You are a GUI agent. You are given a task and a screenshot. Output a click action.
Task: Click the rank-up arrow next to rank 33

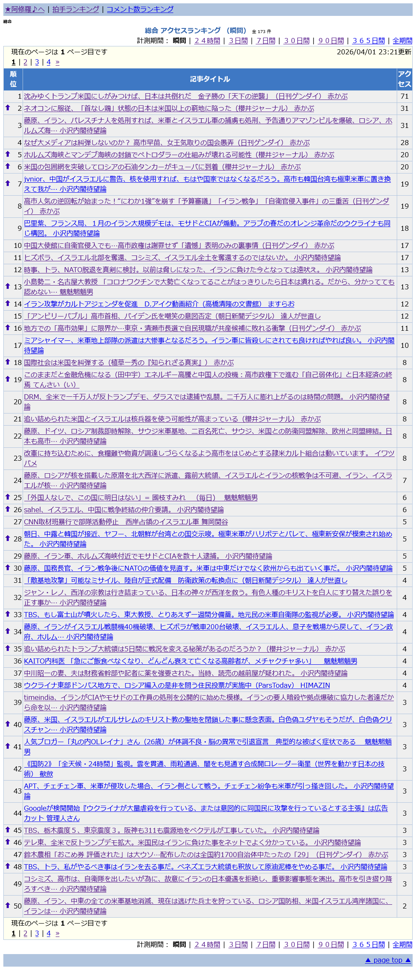click(8, 614)
